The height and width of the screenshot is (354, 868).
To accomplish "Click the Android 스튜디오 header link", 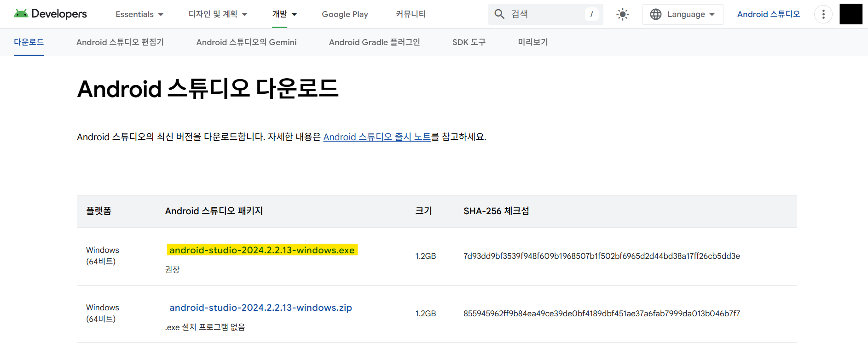I will (x=769, y=14).
